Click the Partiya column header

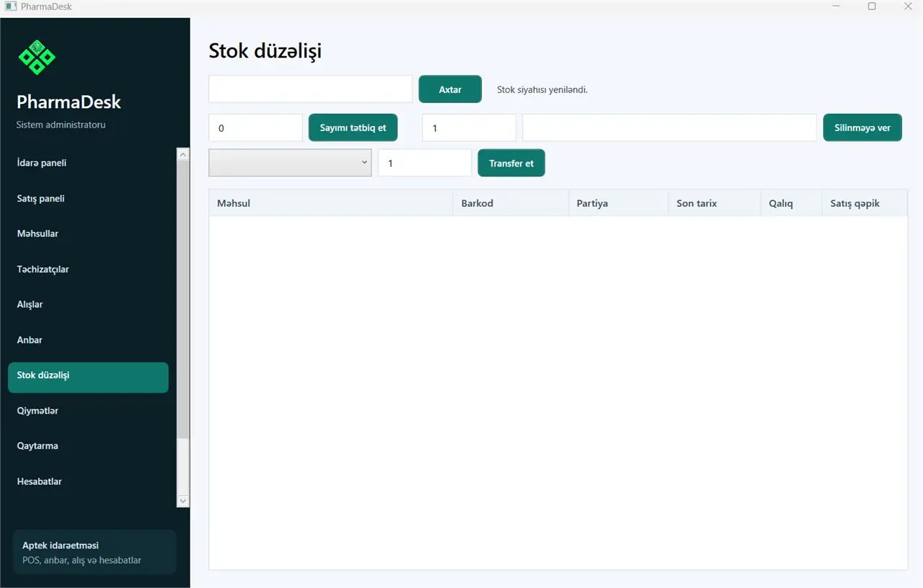618,203
